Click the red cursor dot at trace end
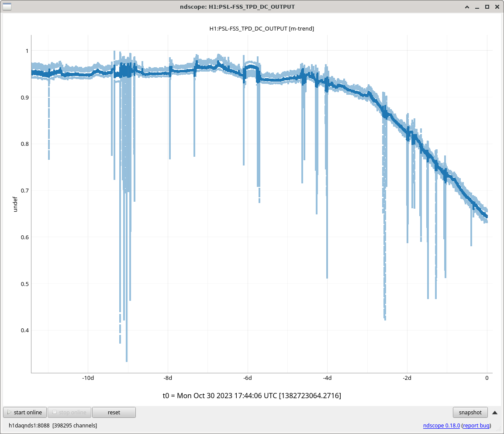The width and height of the screenshot is (504, 434). click(487, 216)
